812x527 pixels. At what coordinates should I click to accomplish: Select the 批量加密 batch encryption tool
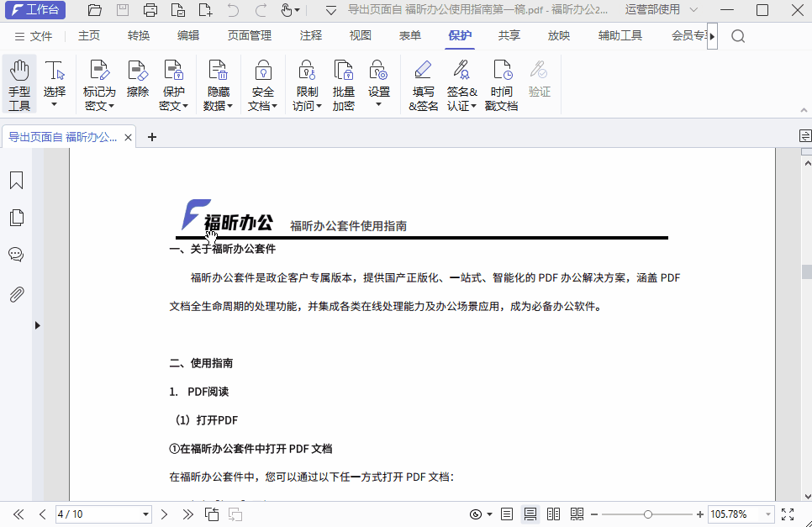(x=343, y=82)
